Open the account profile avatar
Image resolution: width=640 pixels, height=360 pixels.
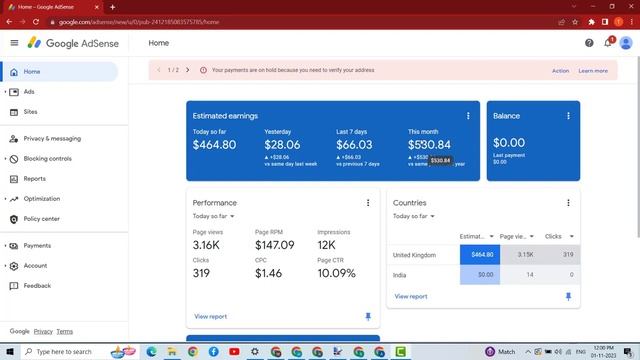tap(626, 43)
